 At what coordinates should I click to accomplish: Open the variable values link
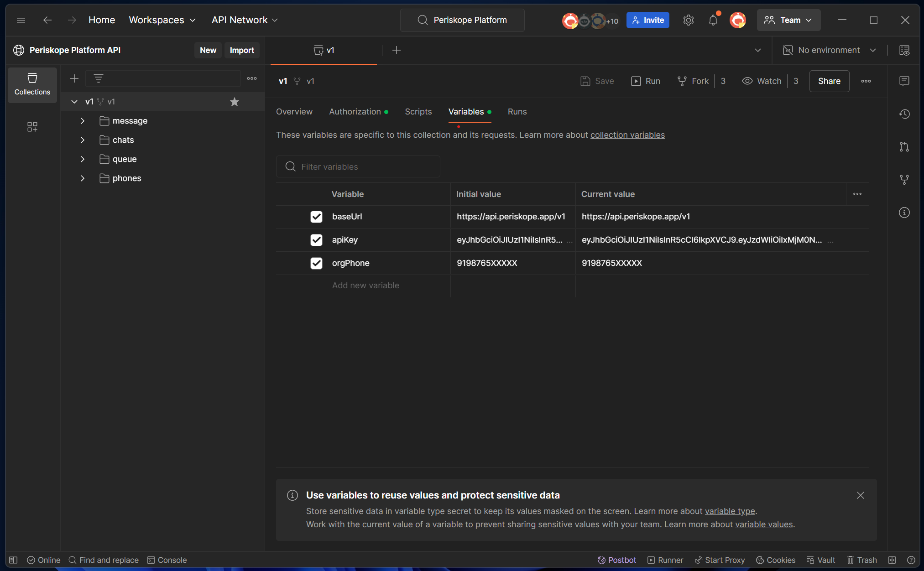[x=764, y=524]
